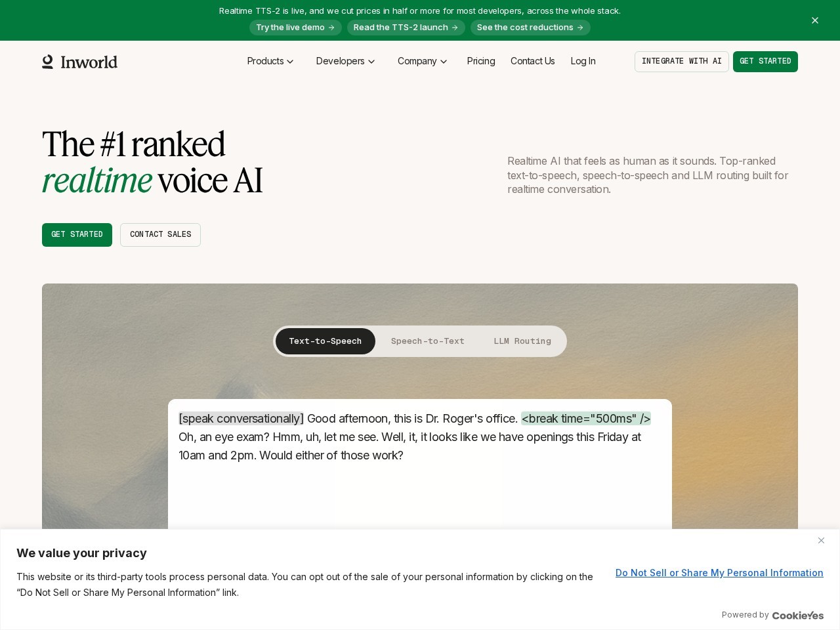Click Integrate with AI button
Screen dimensions: 840x630
pyautogui.click(x=681, y=62)
